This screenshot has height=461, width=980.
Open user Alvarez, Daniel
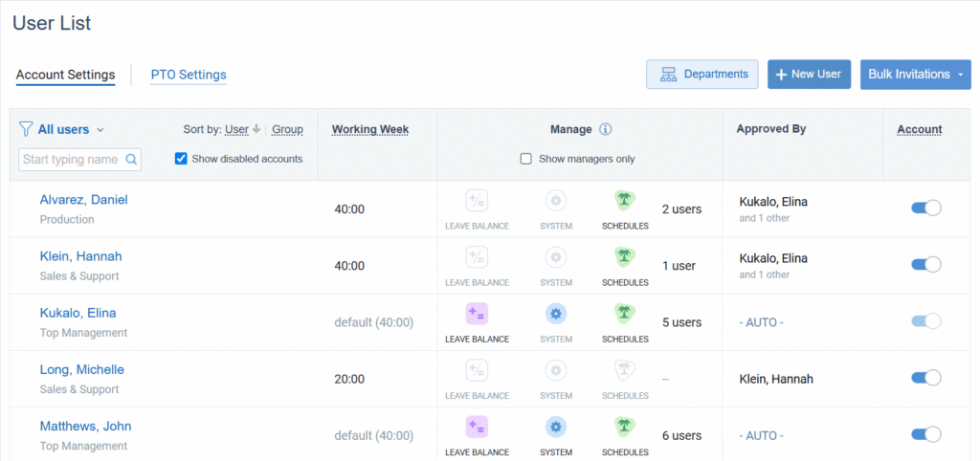pyautogui.click(x=84, y=200)
